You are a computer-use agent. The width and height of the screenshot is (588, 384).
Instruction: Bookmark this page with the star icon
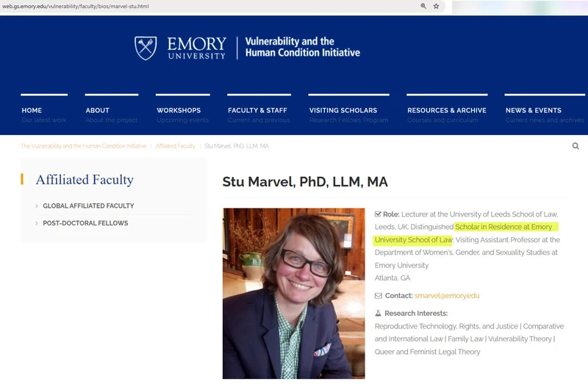(436, 6)
